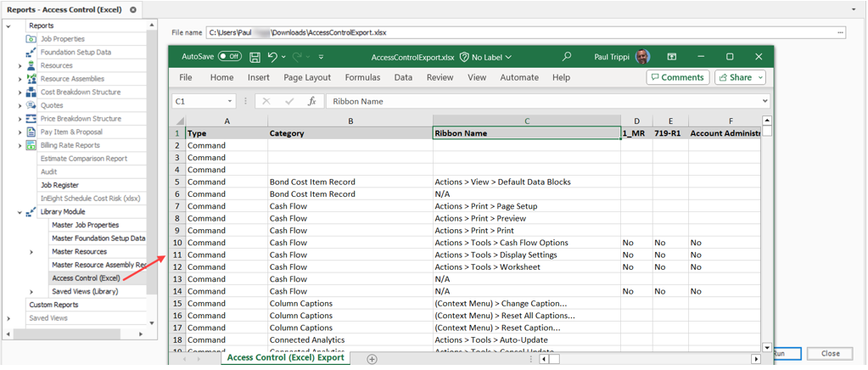Open the No Label sensitivity dropdown

coord(486,57)
